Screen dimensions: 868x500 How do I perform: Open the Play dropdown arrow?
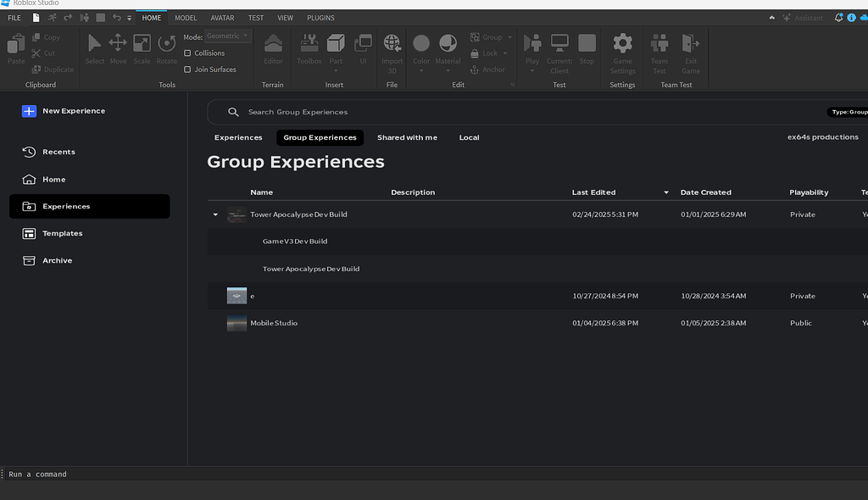tap(532, 71)
